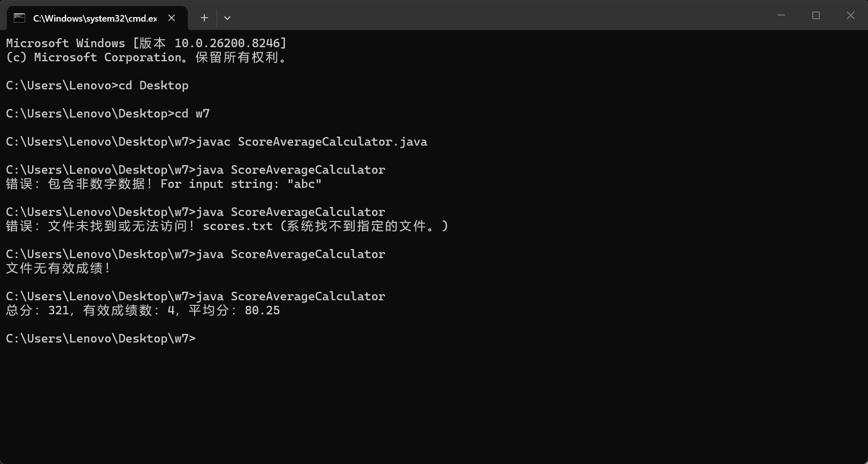This screenshot has height=464, width=868.
Task: Click the empty title bar area
Action: click(x=502, y=16)
